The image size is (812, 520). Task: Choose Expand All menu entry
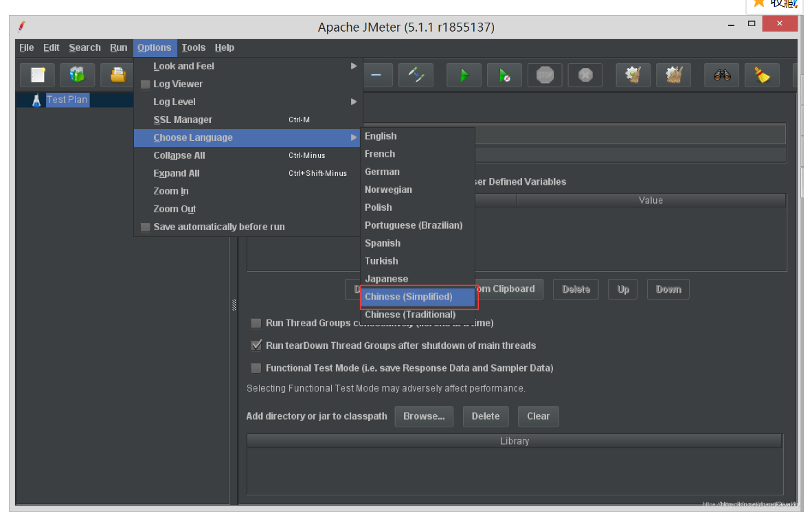click(x=247, y=174)
